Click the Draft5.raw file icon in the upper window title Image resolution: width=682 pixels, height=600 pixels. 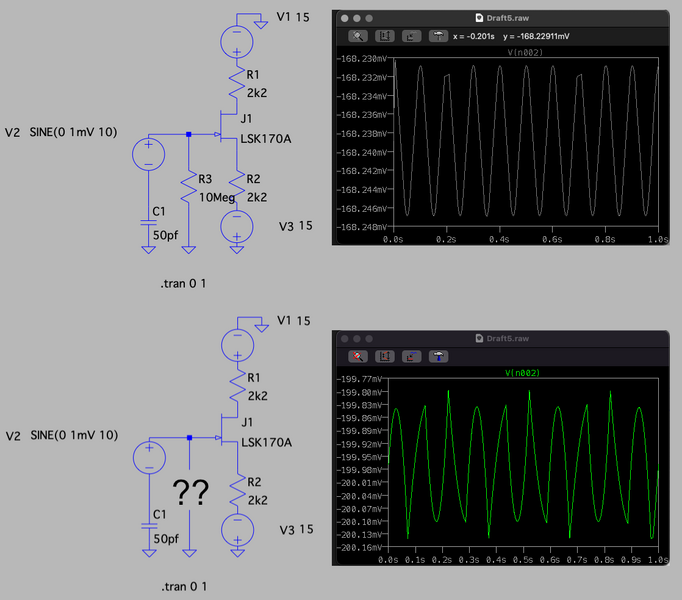(x=478, y=18)
